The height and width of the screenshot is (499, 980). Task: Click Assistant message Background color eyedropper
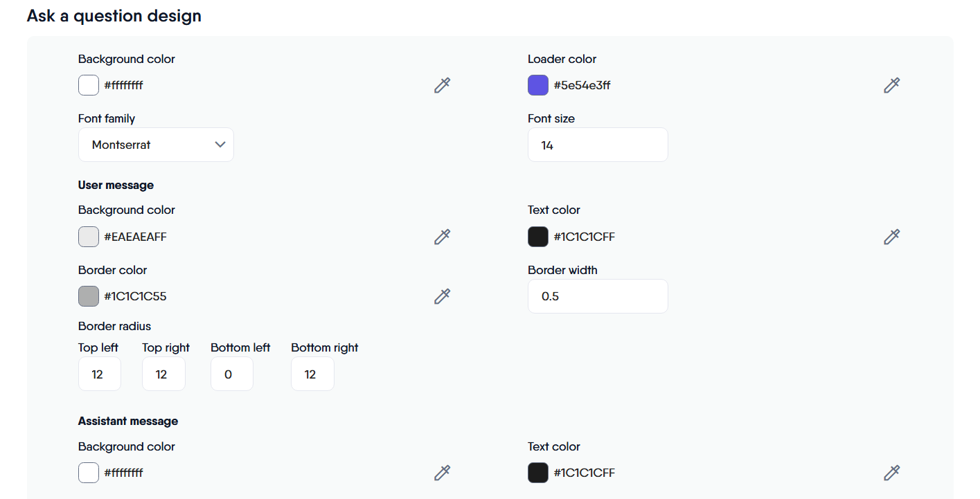[442, 473]
